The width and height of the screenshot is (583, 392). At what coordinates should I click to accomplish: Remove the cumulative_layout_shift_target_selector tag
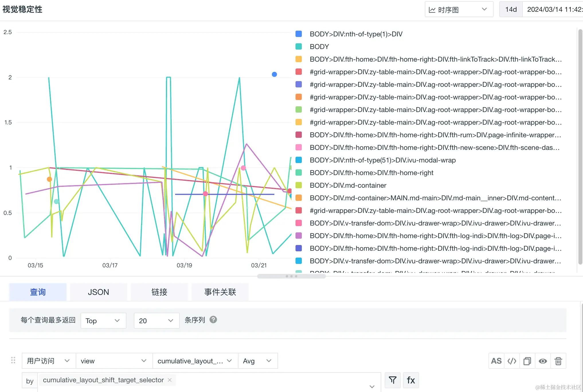click(x=170, y=380)
